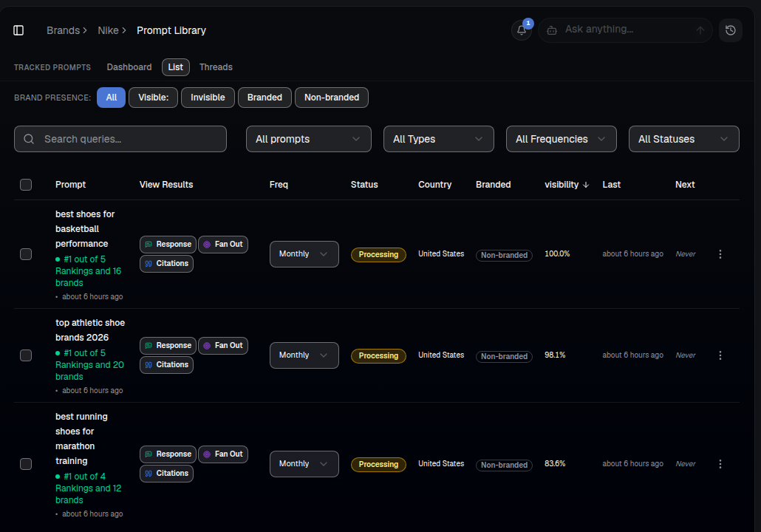
Task: Open row menu for marathon training prompt
Action: point(720,464)
